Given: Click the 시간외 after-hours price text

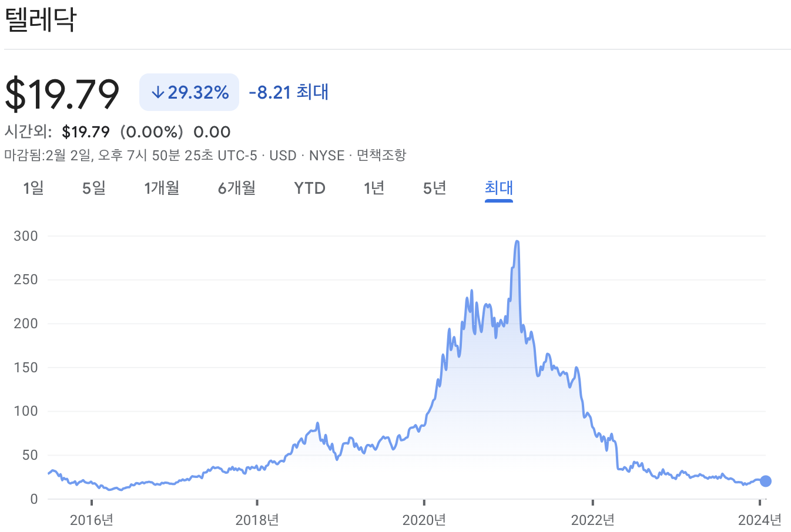Looking at the screenshot, I should pyautogui.click(x=26, y=132).
